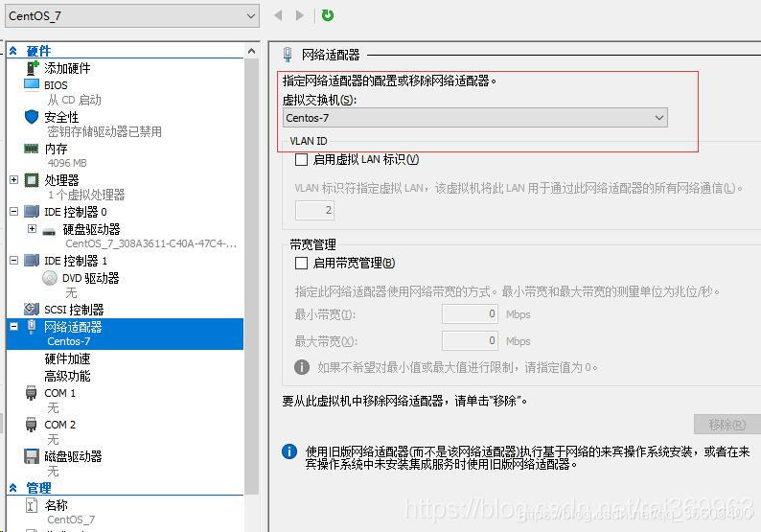Expand the 处理器 tree node
Screen dimensions: 761x532
pos(13,180)
